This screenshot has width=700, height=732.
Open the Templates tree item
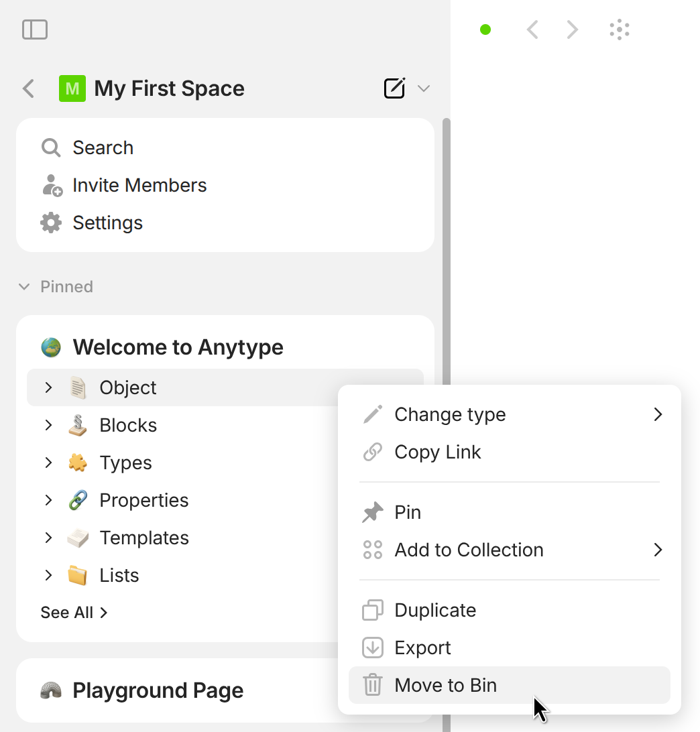pyautogui.click(x=143, y=538)
